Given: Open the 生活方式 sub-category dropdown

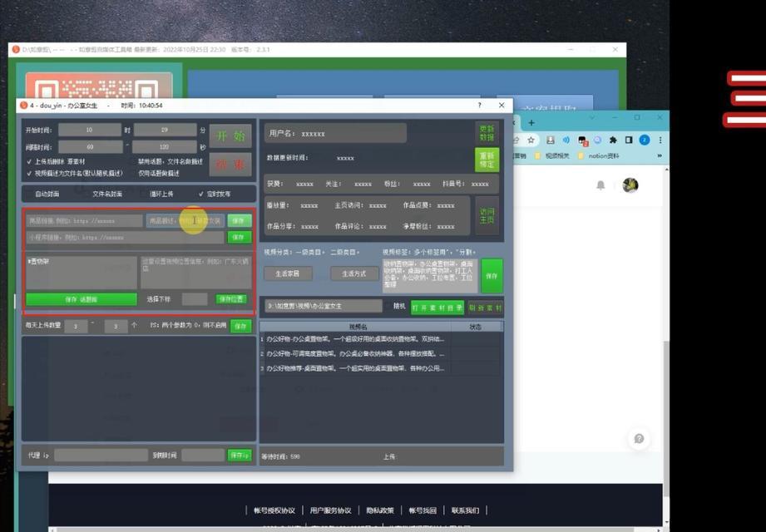Looking at the screenshot, I should coord(354,273).
